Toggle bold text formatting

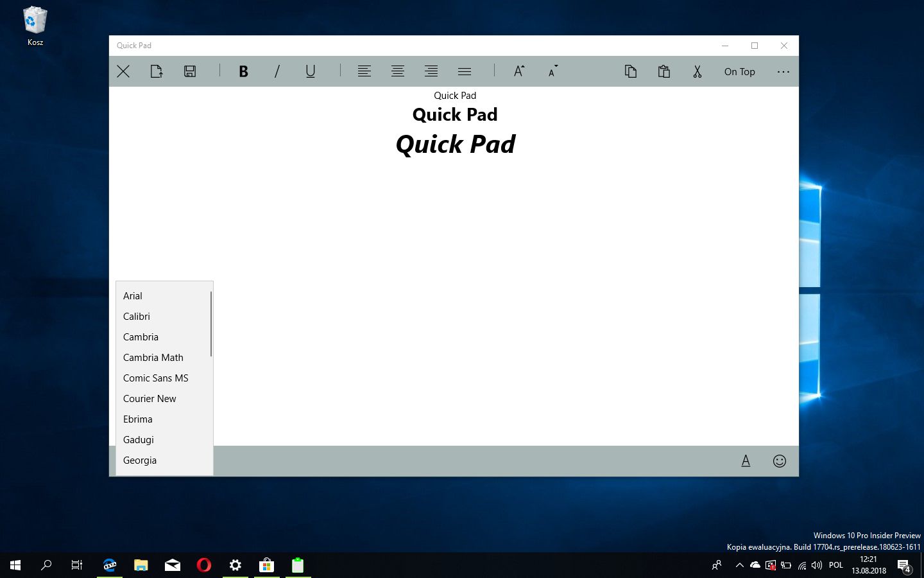(x=243, y=71)
